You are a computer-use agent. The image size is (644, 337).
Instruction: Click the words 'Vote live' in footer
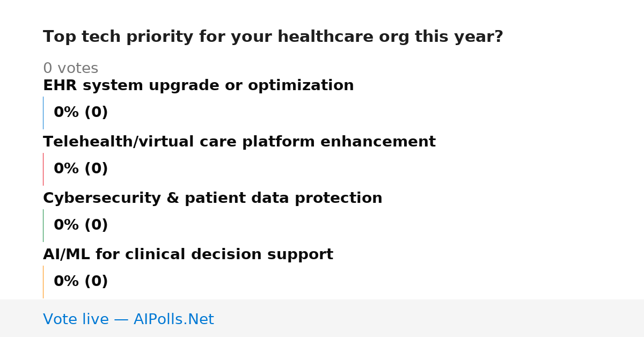(x=76, y=319)
